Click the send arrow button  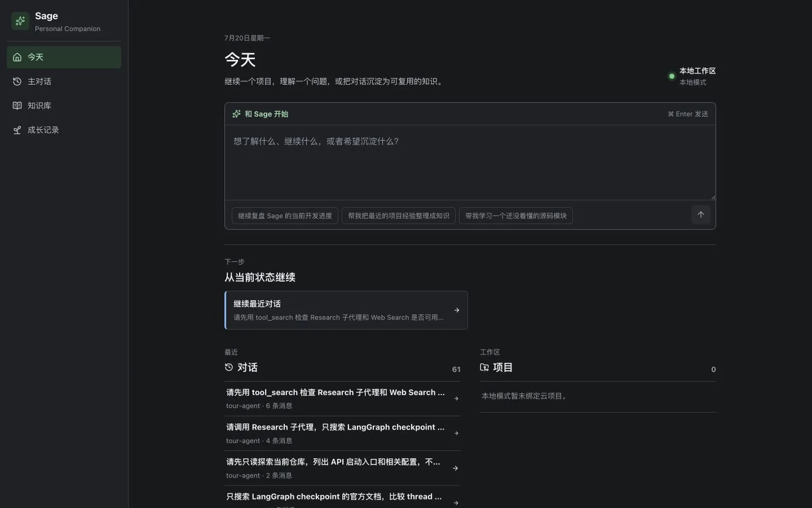[x=701, y=214]
